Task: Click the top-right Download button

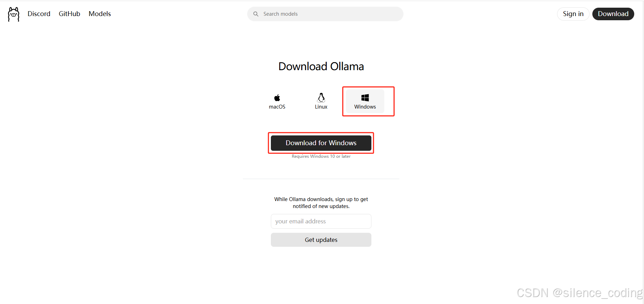Action: (613, 14)
